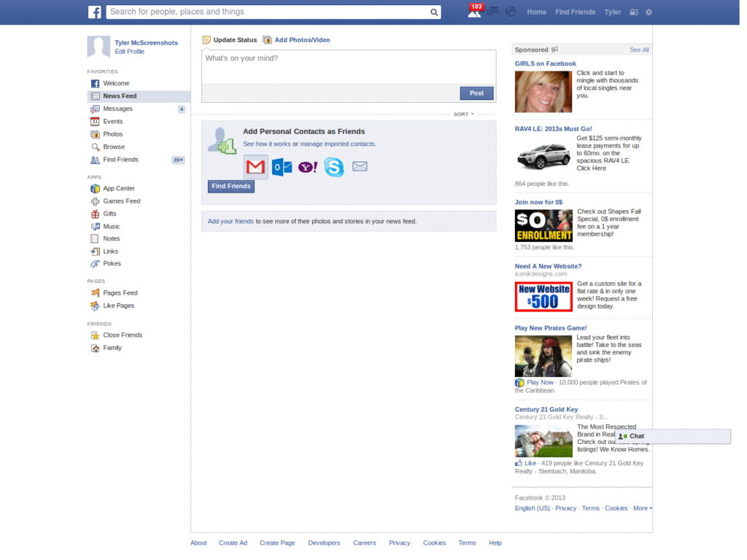The image size is (747, 560).
Task: Select Skype contact import icon
Action: click(334, 167)
